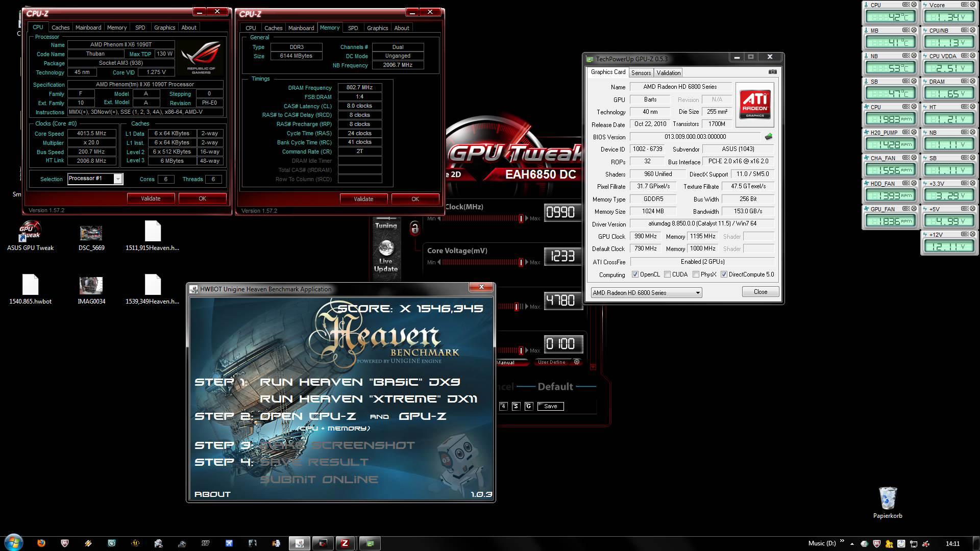980x551 pixels.
Task: Click OK in the Memory CPU-Z window
Action: pyautogui.click(x=415, y=199)
